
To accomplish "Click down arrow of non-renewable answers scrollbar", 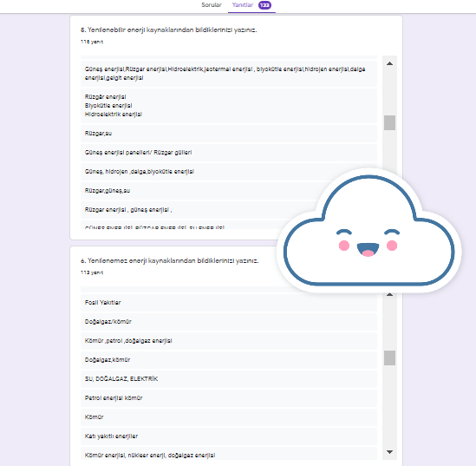I will point(390,452).
